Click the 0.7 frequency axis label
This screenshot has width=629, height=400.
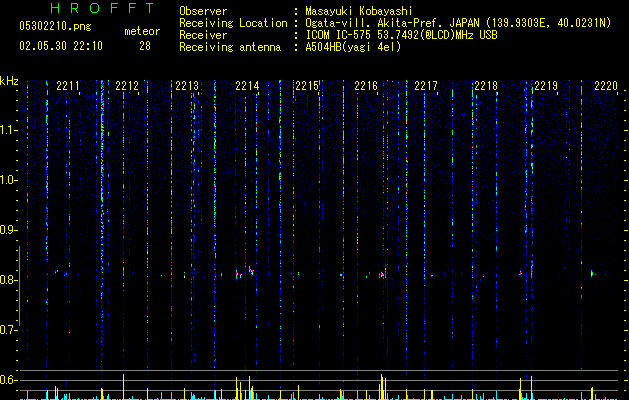pos(8,330)
